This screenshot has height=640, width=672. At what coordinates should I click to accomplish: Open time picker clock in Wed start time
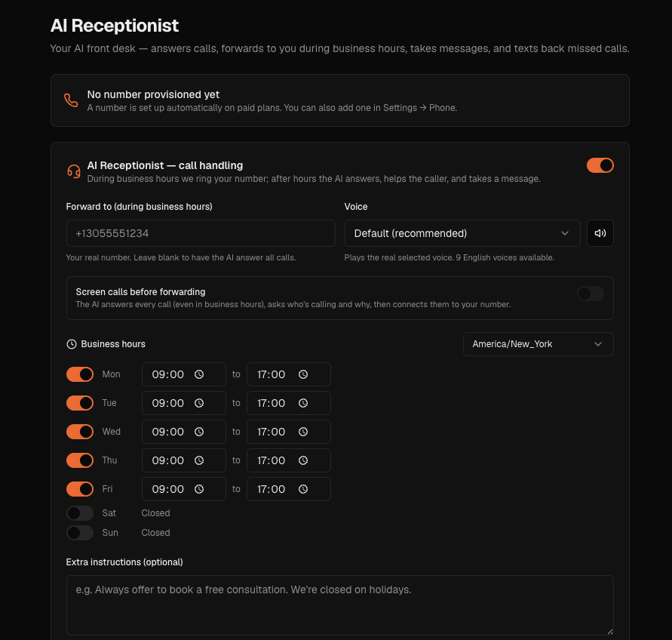199,432
